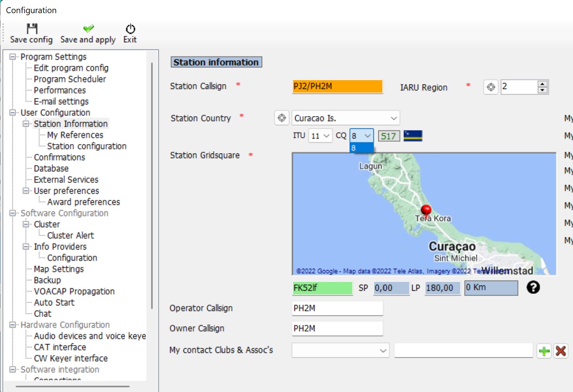Click the Save and apply checkmark icon
This screenshot has height=392, width=573.
(x=89, y=28)
